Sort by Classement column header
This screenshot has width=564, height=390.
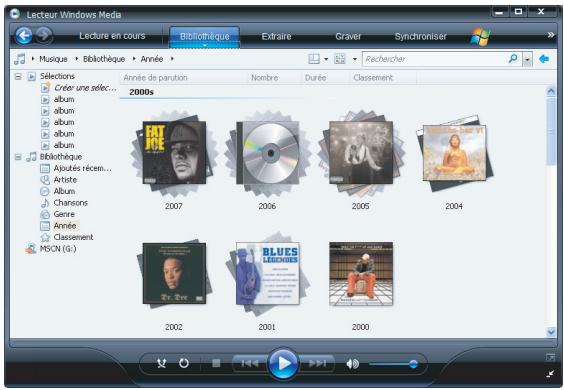click(x=373, y=78)
